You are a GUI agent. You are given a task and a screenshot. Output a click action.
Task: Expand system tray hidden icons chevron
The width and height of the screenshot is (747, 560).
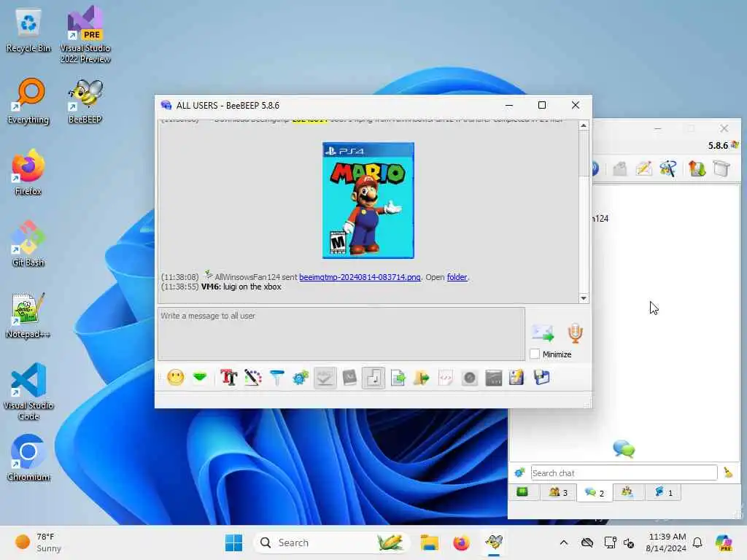click(564, 542)
